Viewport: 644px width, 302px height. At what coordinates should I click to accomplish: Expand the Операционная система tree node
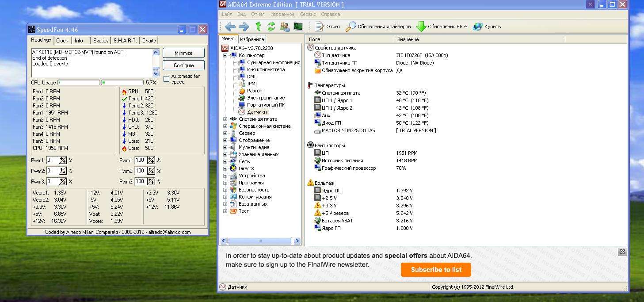pos(225,126)
